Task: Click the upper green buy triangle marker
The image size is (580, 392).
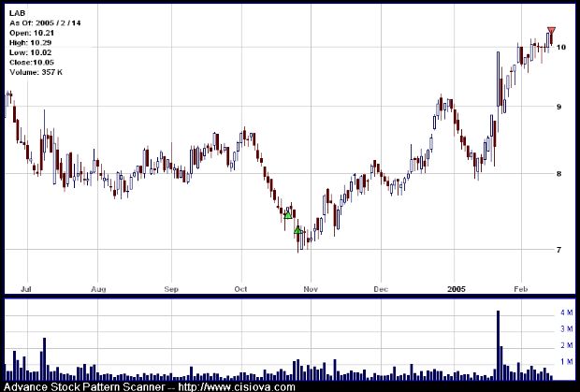Action: pos(288,215)
